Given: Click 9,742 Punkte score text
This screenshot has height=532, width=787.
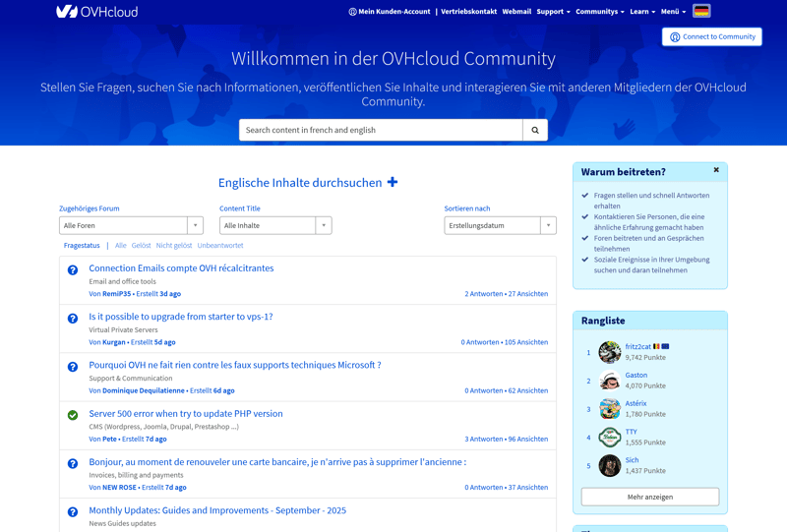Looking at the screenshot, I should click(645, 357).
